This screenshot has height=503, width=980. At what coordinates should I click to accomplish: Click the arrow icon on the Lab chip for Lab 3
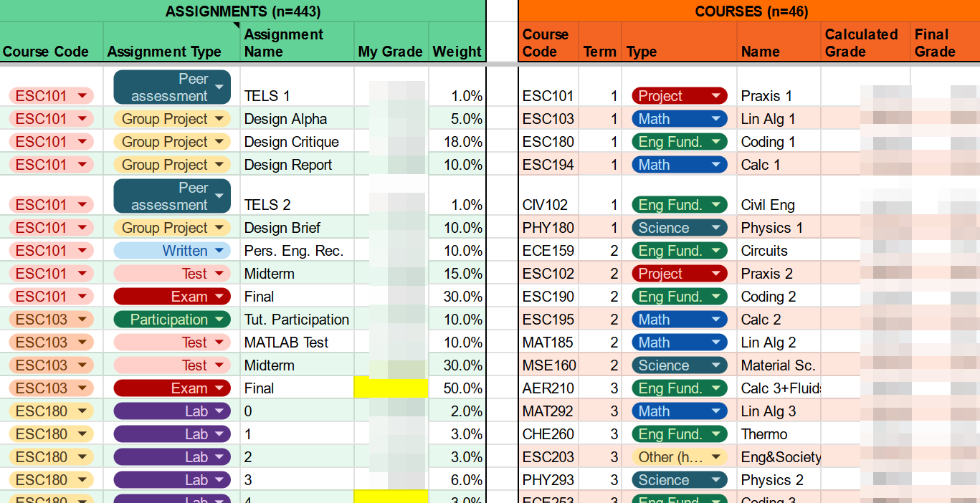[x=220, y=479]
